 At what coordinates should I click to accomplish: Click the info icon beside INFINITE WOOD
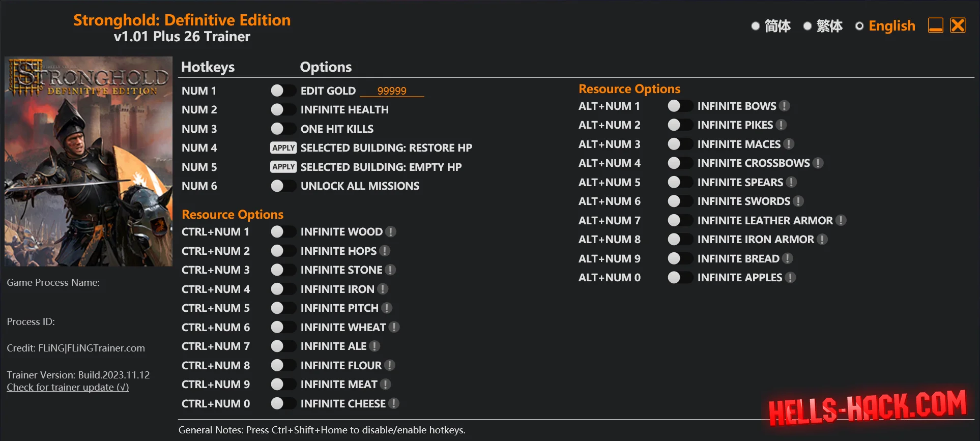click(x=391, y=232)
